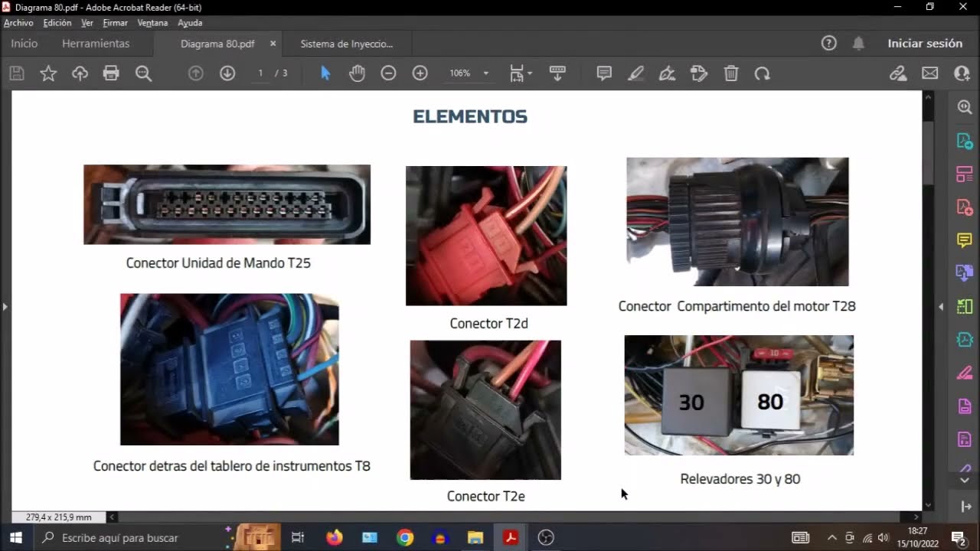The width and height of the screenshot is (980, 551).
Task: Open the Combine files tool in sidebar
Action: point(965,273)
